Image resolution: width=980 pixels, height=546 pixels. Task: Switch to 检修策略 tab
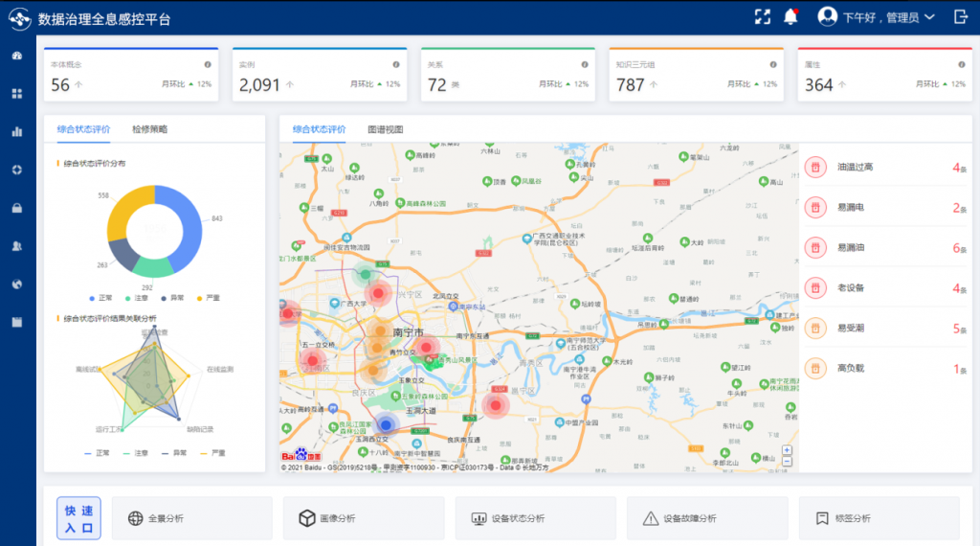click(149, 128)
